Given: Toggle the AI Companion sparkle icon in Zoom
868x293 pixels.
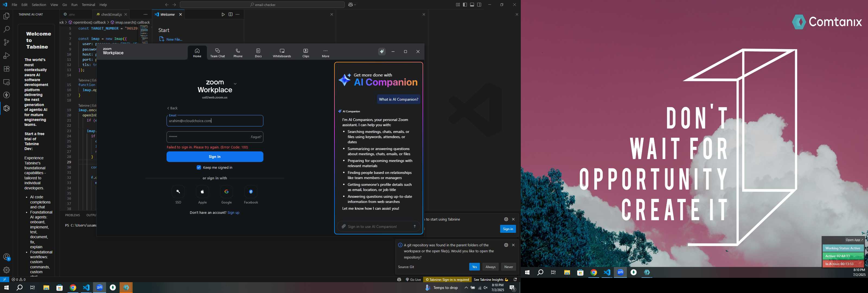Looking at the screenshot, I should pyautogui.click(x=382, y=52).
